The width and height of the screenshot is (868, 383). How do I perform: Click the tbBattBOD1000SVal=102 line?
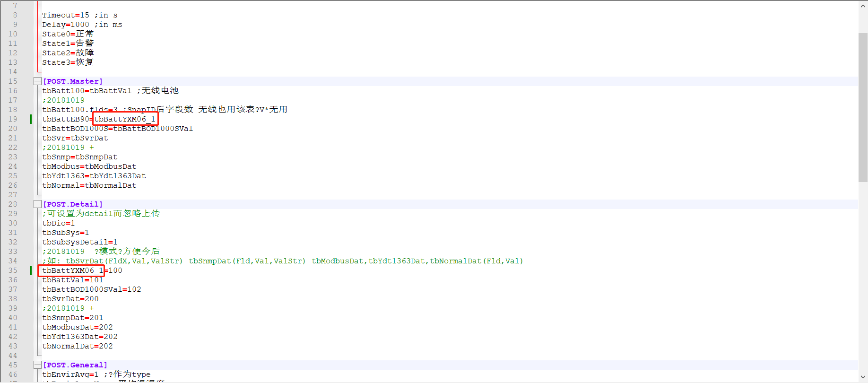[x=92, y=289]
